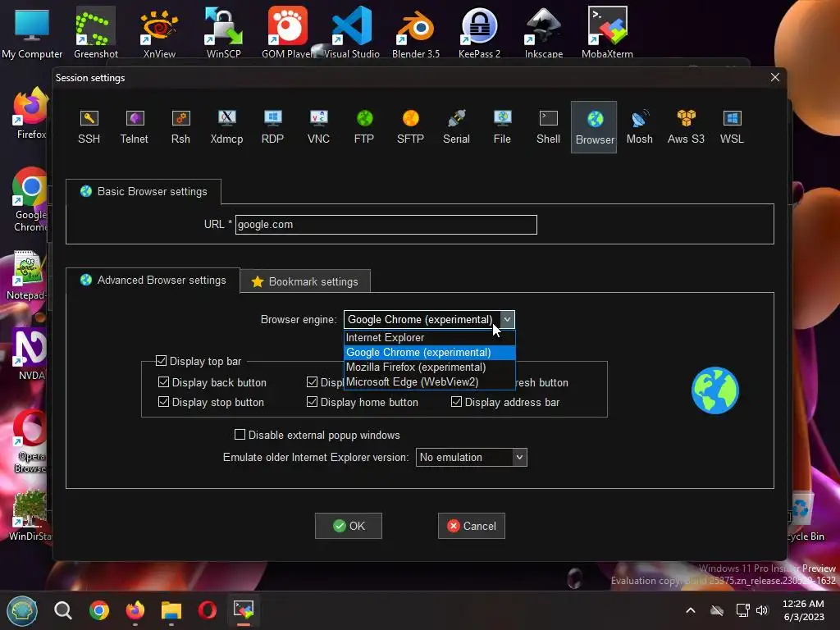Click the Browser session icon
840x630 pixels.
(x=594, y=127)
